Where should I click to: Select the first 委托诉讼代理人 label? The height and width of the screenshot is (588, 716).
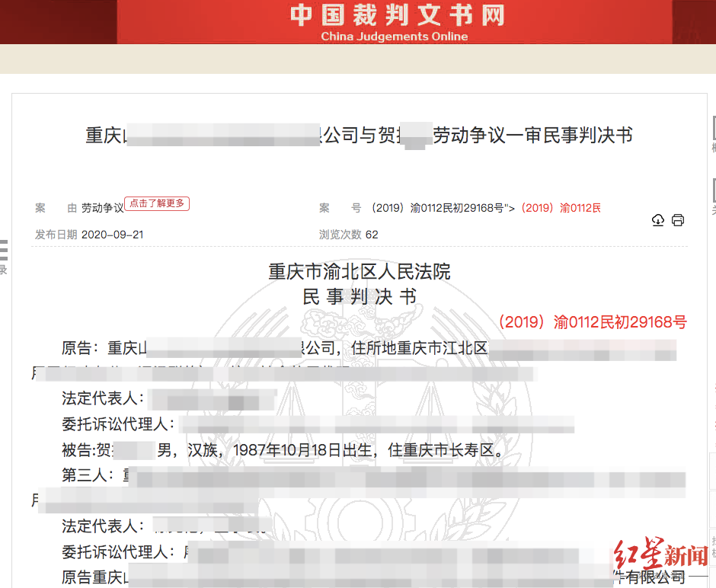click(118, 424)
